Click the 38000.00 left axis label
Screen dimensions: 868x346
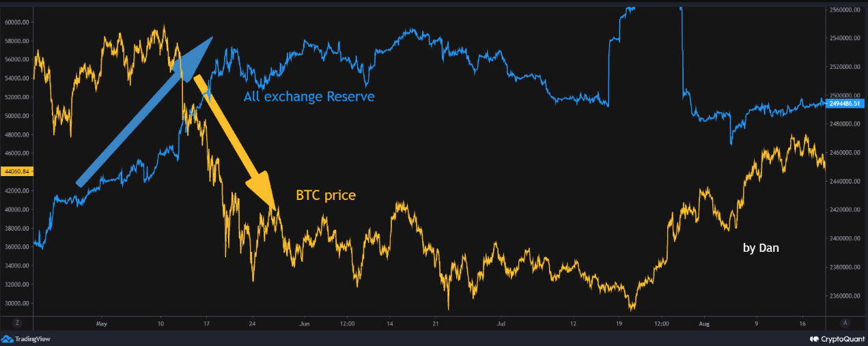coord(16,228)
